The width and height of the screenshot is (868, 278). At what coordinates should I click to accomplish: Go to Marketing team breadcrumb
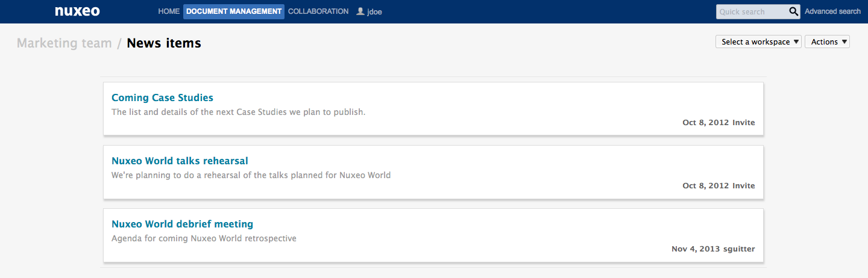64,43
